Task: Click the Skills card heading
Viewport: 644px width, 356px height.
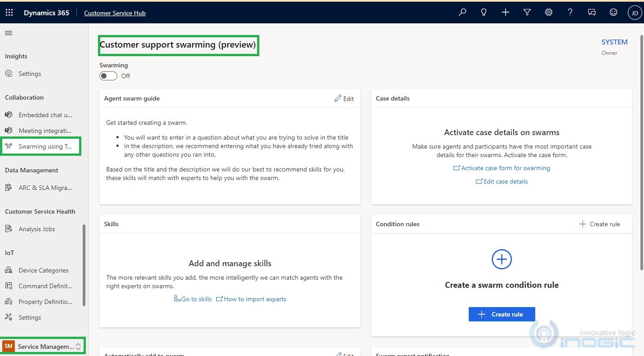Action: pyautogui.click(x=111, y=224)
